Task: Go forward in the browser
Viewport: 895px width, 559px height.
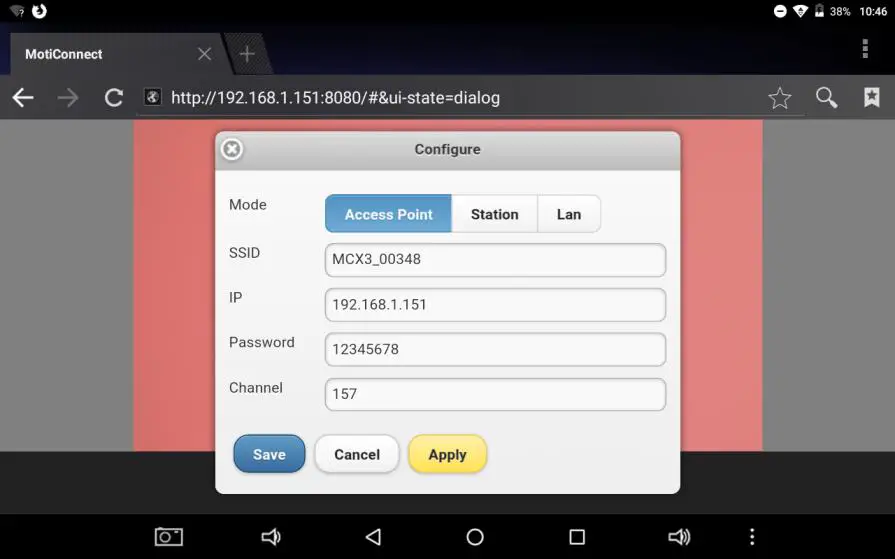Action: point(68,98)
